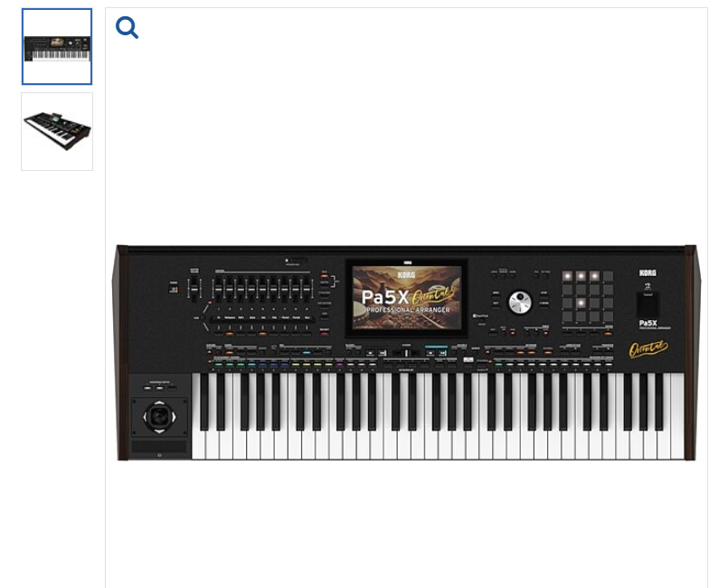The height and width of the screenshot is (588, 709).
Task: Click the white KORG logo on right panel
Action: pos(648,273)
